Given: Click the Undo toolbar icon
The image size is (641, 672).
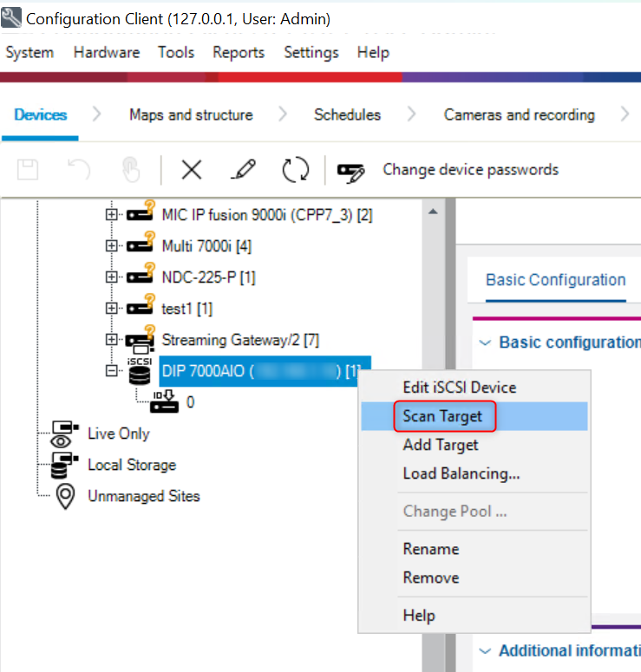Looking at the screenshot, I should pyautogui.click(x=79, y=170).
